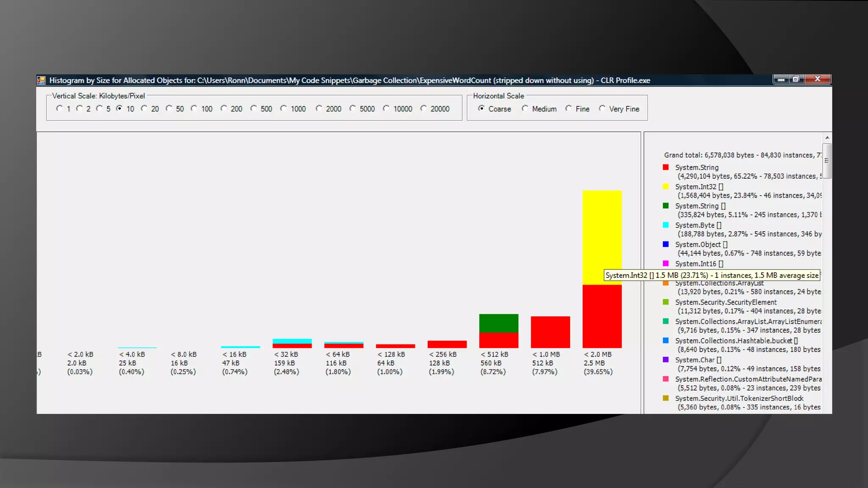
Task: Click the blue System.Object [] legend swatch
Action: coord(665,244)
